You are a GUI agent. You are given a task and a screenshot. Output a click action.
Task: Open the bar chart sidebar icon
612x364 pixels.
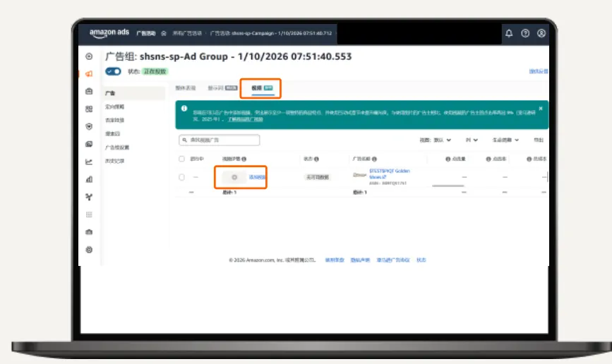(x=89, y=179)
